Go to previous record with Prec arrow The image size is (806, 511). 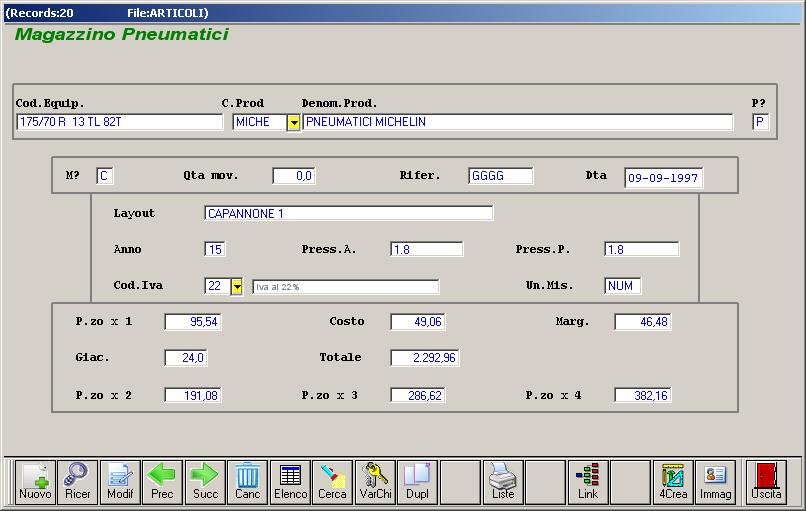[162, 481]
